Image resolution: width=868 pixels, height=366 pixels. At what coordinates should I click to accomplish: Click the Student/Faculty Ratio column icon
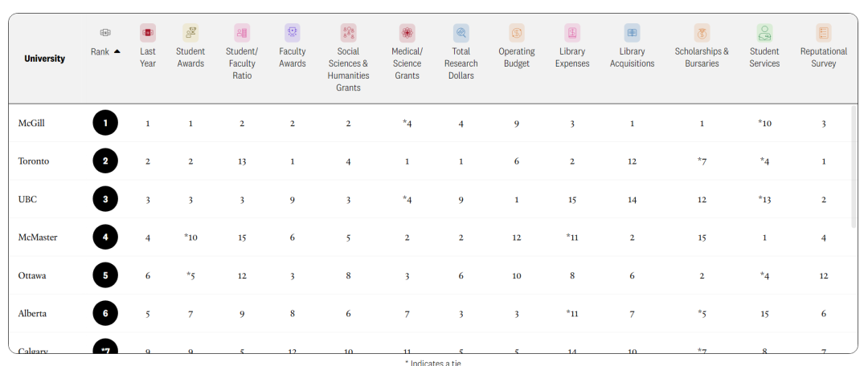(x=242, y=33)
